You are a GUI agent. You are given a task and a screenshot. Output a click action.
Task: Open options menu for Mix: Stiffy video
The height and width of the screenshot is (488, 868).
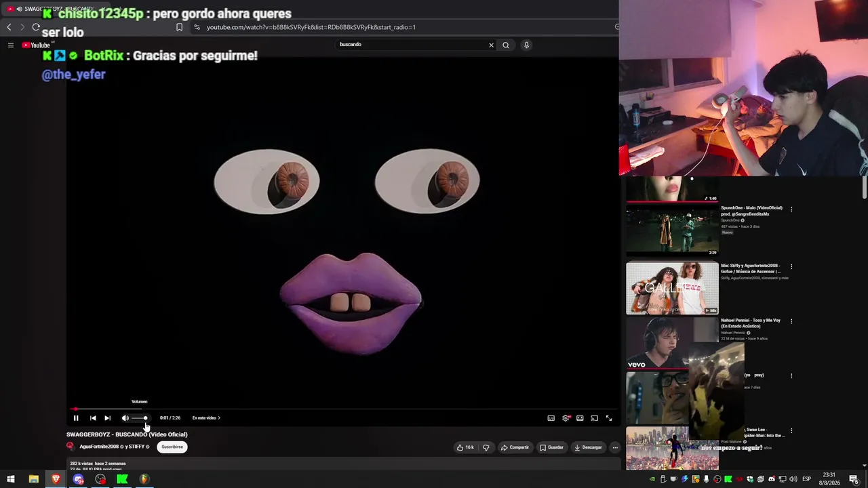[791, 266]
